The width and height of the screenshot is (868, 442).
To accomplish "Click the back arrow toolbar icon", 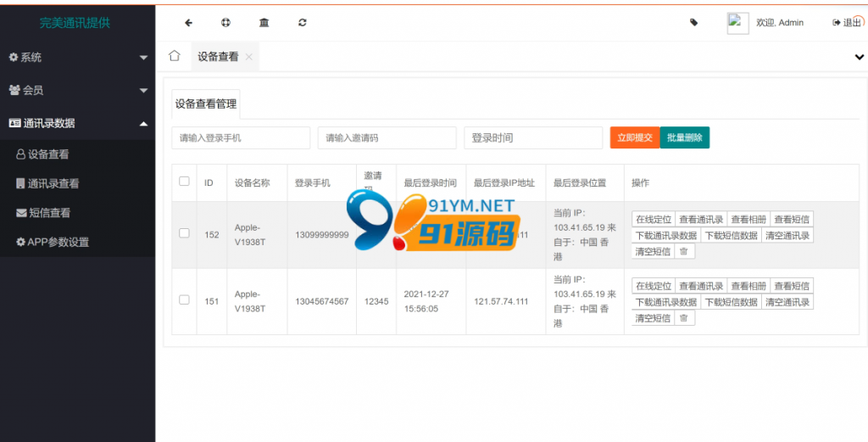I will point(188,23).
